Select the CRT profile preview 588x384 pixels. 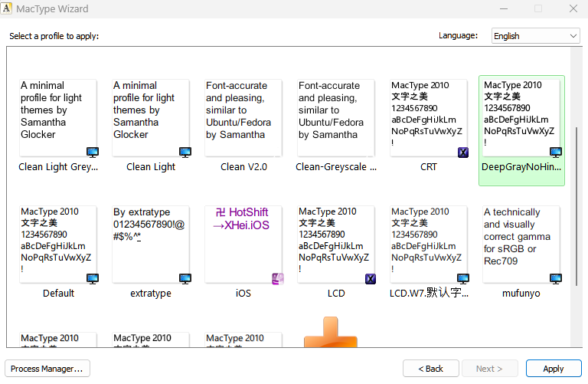[429, 118]
